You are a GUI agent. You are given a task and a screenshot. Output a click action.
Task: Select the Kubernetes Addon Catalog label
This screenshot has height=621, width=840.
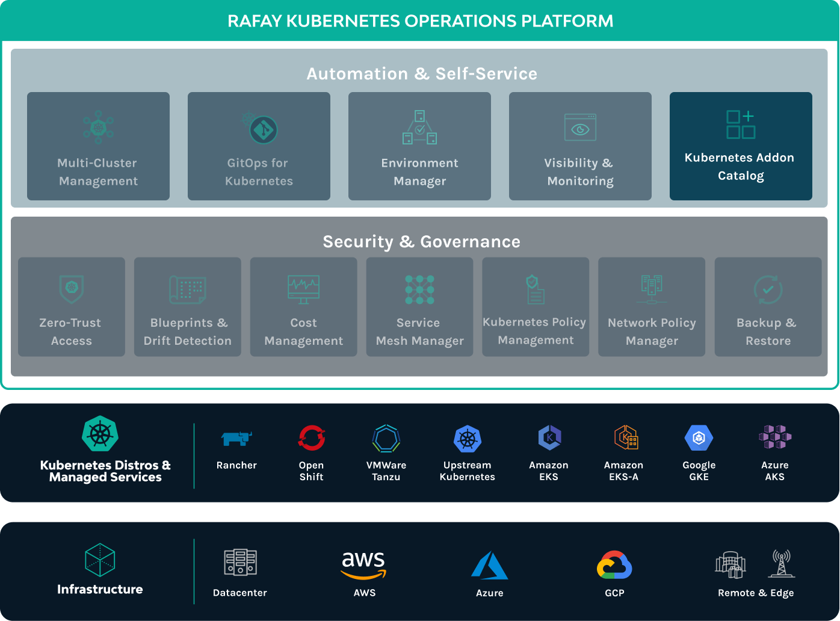pos(740,167)
